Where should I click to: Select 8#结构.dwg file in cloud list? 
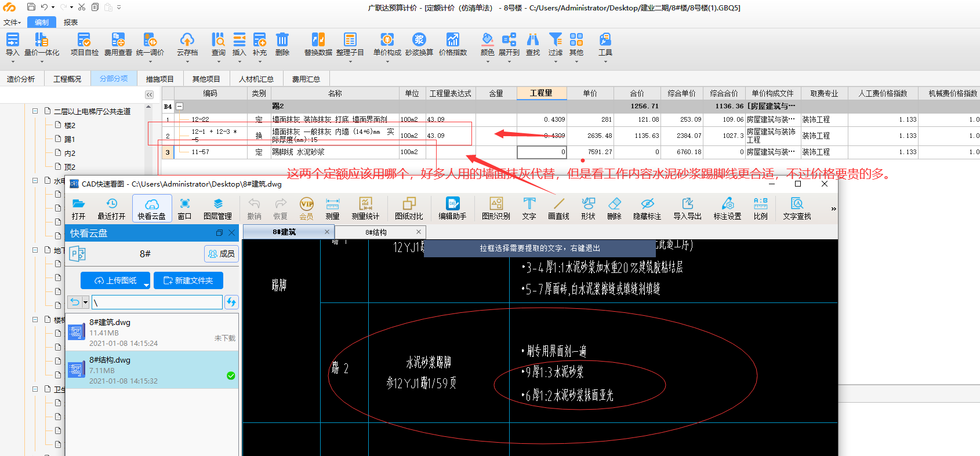coord(152,370)
